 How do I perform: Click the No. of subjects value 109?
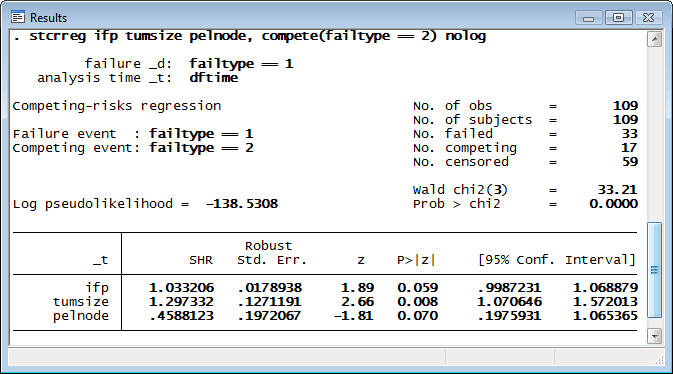tap(625, 120)
